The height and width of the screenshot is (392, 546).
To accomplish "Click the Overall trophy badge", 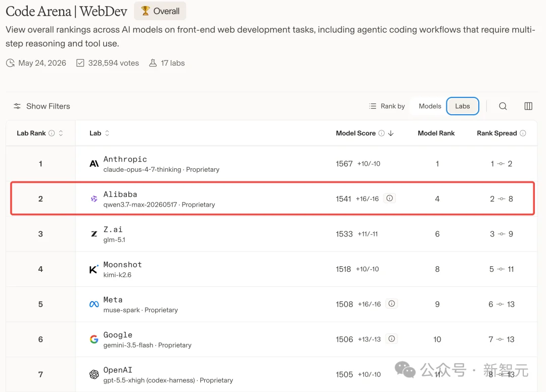I will [160, 11].
